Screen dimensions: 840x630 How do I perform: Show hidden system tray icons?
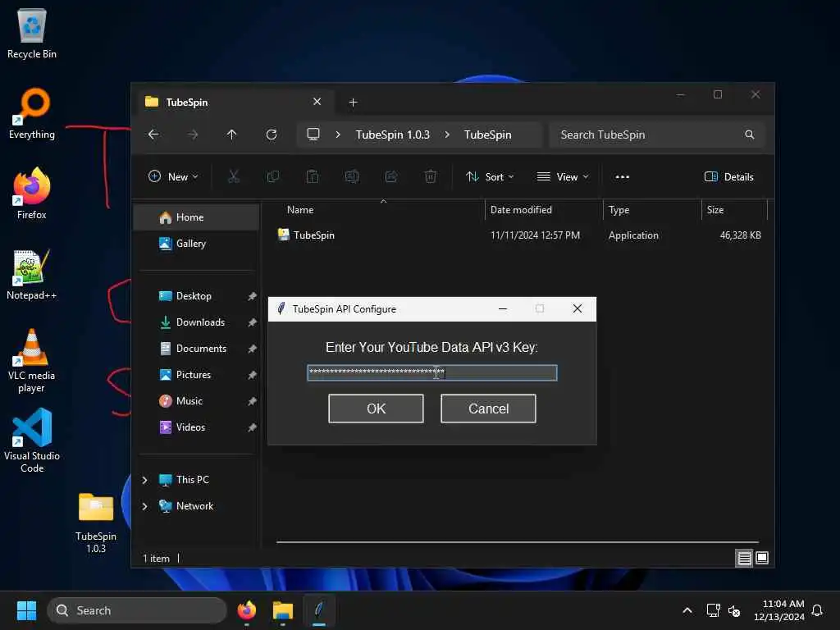pos(687,610)
